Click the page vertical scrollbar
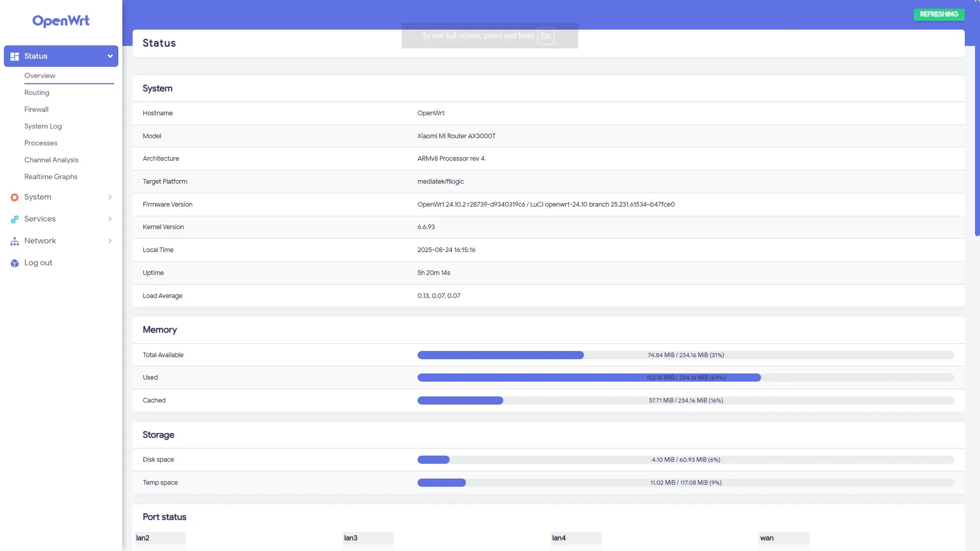 click(x=977, y=140)
